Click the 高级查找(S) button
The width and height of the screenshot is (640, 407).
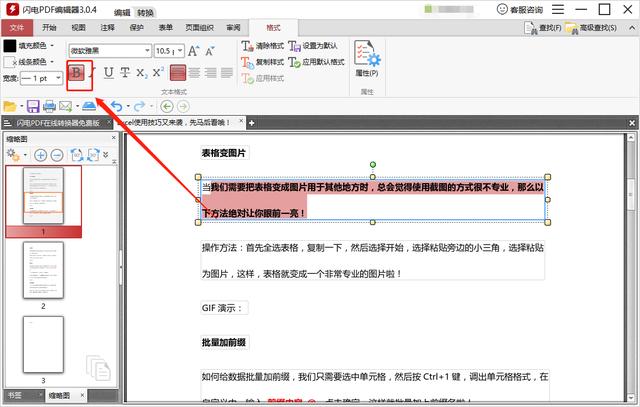tap(591, 28)
